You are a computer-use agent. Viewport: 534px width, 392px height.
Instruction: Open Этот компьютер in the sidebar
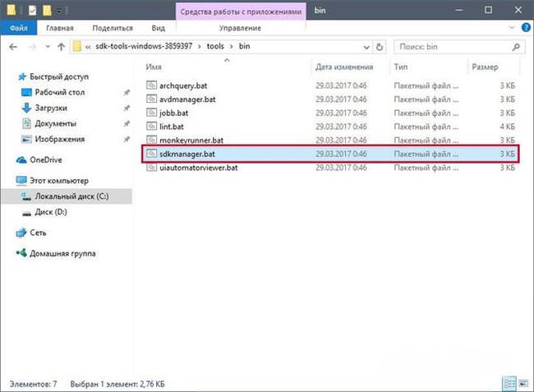(x=59, y=181)
